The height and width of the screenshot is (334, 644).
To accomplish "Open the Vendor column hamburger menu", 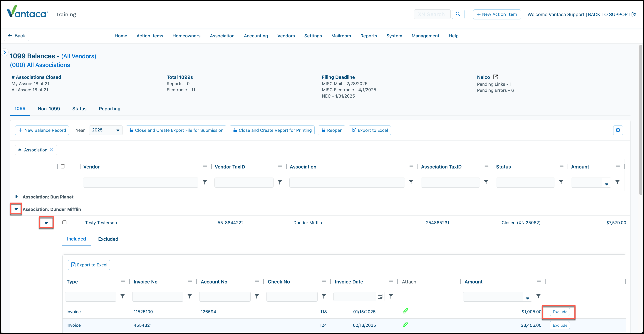I will 205,167.
